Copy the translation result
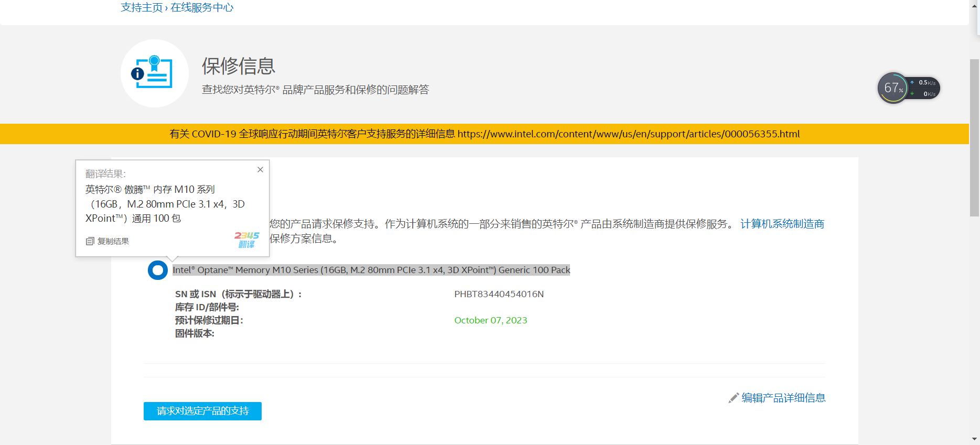Screen dimensions: 980x445 click(107, 241)
